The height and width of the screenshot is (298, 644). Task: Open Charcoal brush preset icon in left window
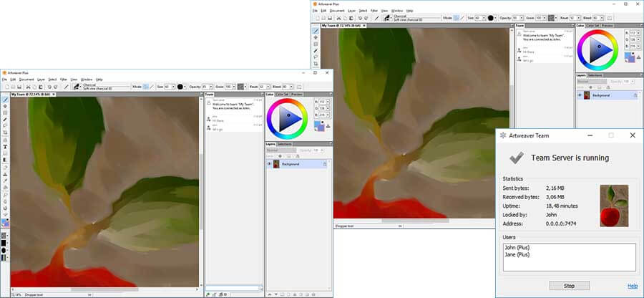[x=77, y=87]
